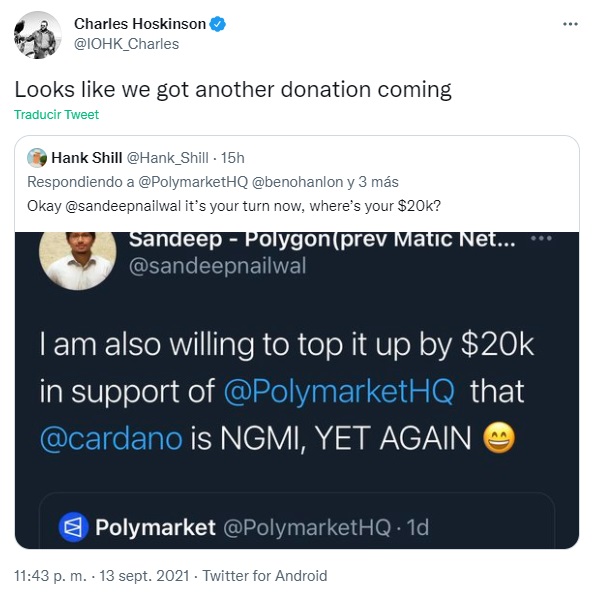Image resolution: width=596 pixels, height=602 pixels.
Task: Click Charles Hoskinson's profile avatar
Action: (x=38, y=35)
